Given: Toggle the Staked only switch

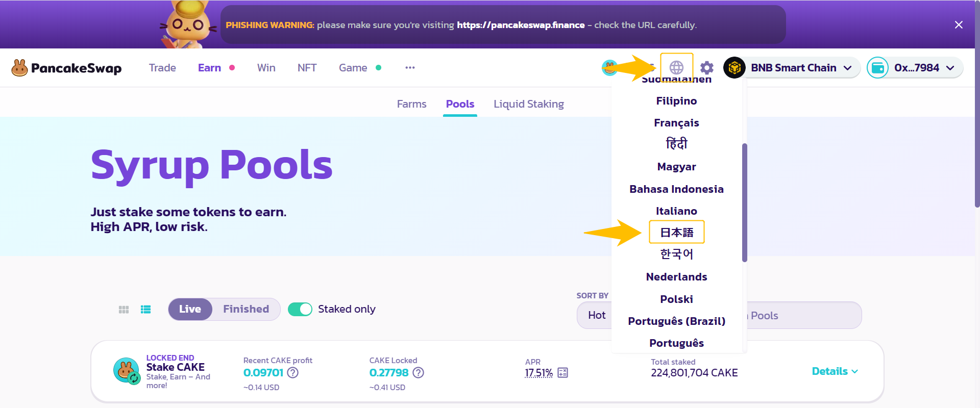Looking at the screenshot, I should (300, 309).
